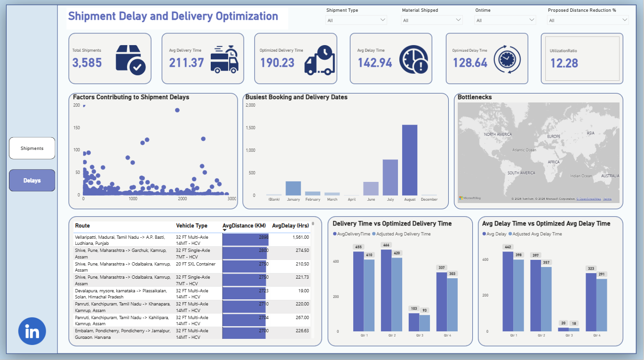Viewport: 644px width, 360px height.
Task: Click the Avg Delay Time clock alert icon
Action: tap(414, 60)
